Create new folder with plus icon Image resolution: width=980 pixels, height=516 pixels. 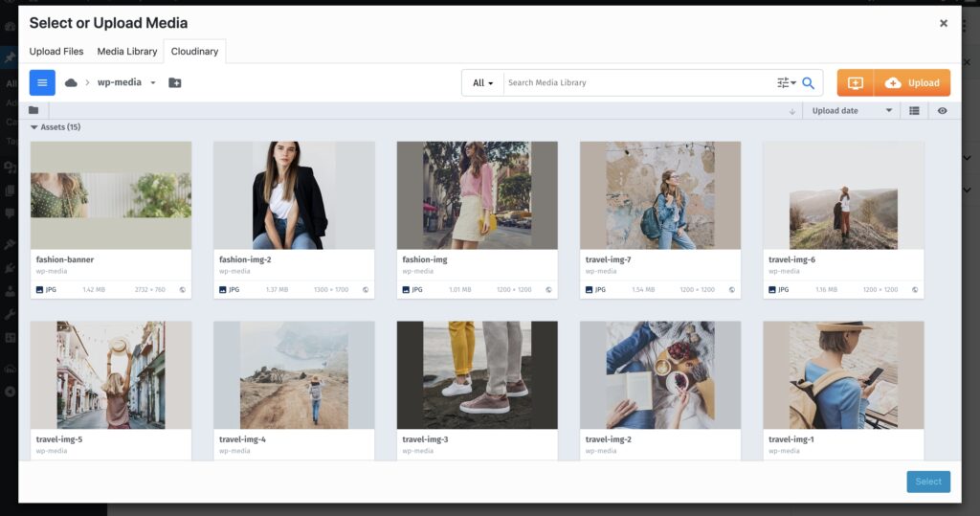click(175, 82)
